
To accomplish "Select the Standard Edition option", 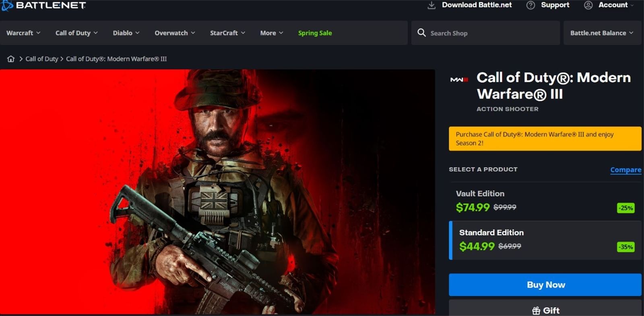I will [545, 240].
